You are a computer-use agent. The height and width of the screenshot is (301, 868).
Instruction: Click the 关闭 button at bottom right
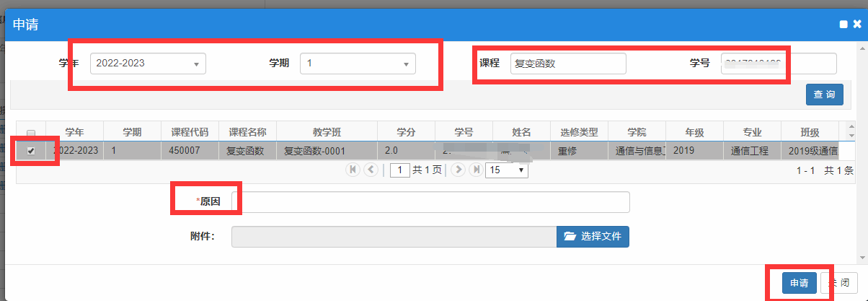coord(839,282)
